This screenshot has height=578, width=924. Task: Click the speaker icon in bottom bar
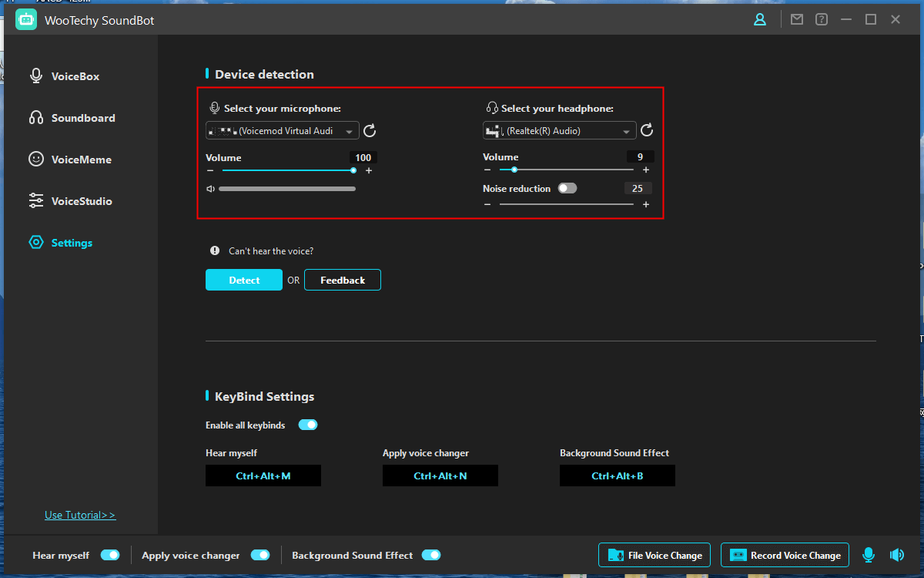[896, 555]
